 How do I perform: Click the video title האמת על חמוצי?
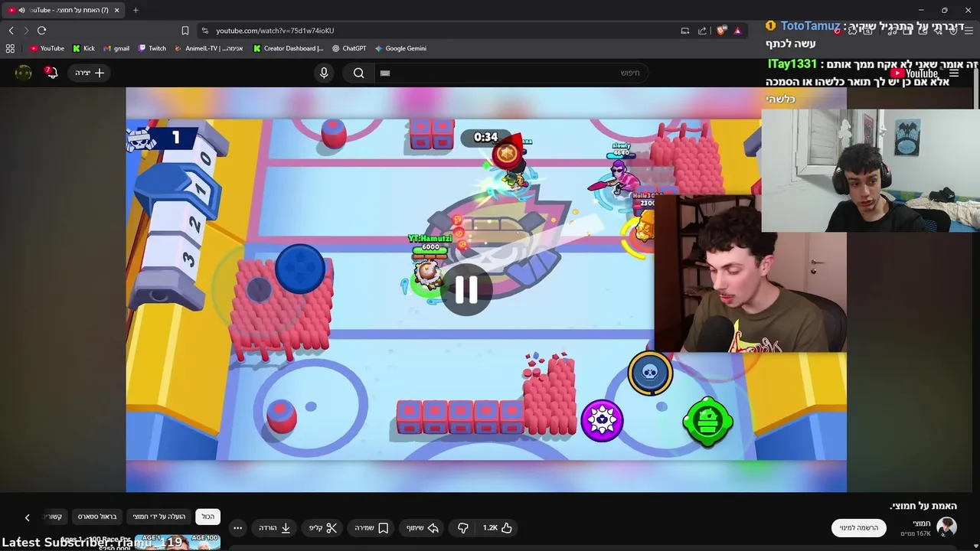tap(923, 506)
